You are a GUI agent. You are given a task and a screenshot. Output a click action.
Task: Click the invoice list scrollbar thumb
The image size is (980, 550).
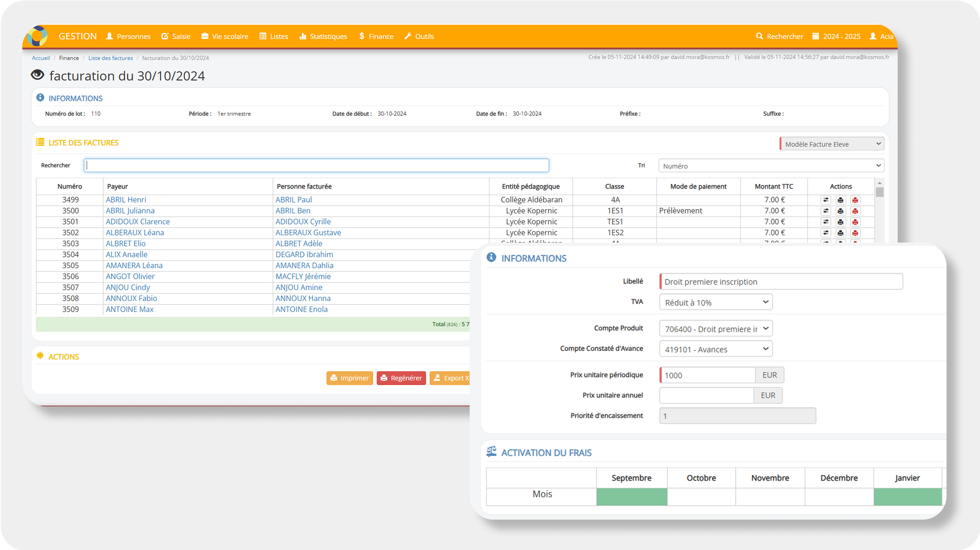(879, 192)
